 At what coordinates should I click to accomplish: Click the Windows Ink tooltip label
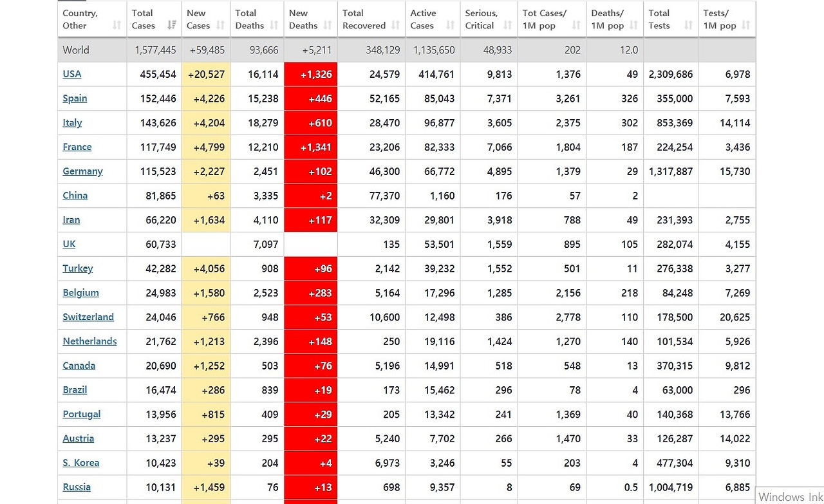[x=789, y=496]
